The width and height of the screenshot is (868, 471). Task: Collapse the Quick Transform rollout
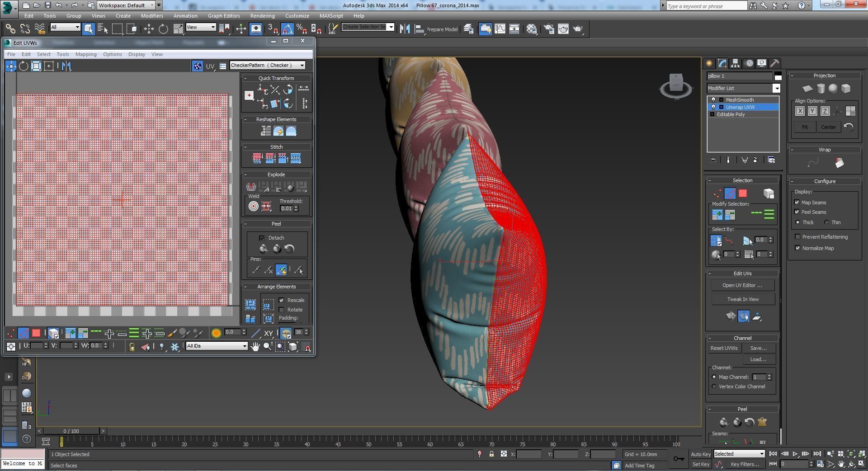(276, 78)
